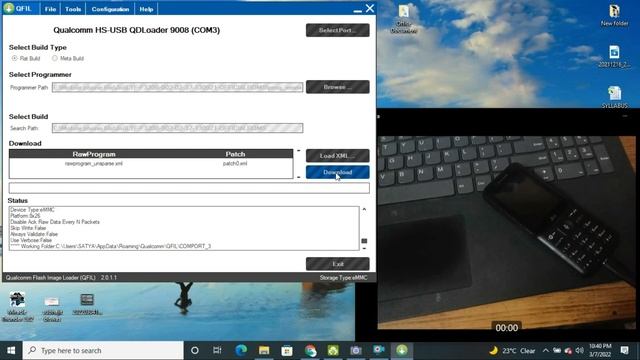Click the Cortana circle icon

[x=195, y=350]
